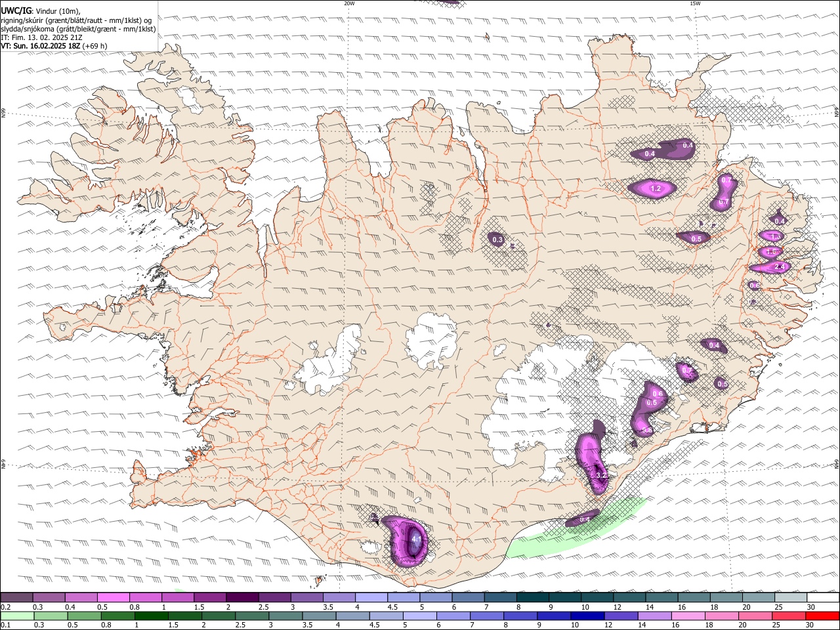Pick lower legend light pink swatch labeled 16
Screen dimensions: 840x630
(687, 616)
